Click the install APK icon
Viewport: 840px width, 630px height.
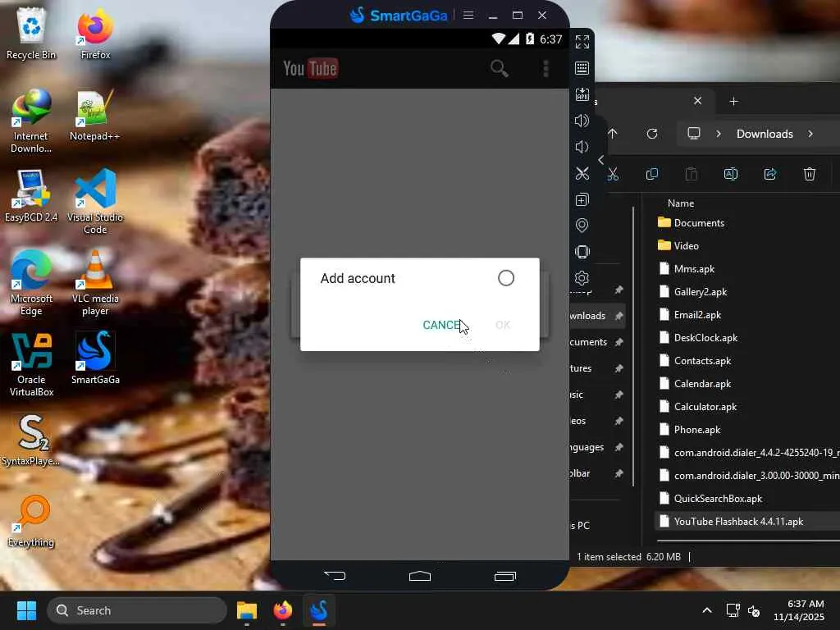click(x=582, y=94)
